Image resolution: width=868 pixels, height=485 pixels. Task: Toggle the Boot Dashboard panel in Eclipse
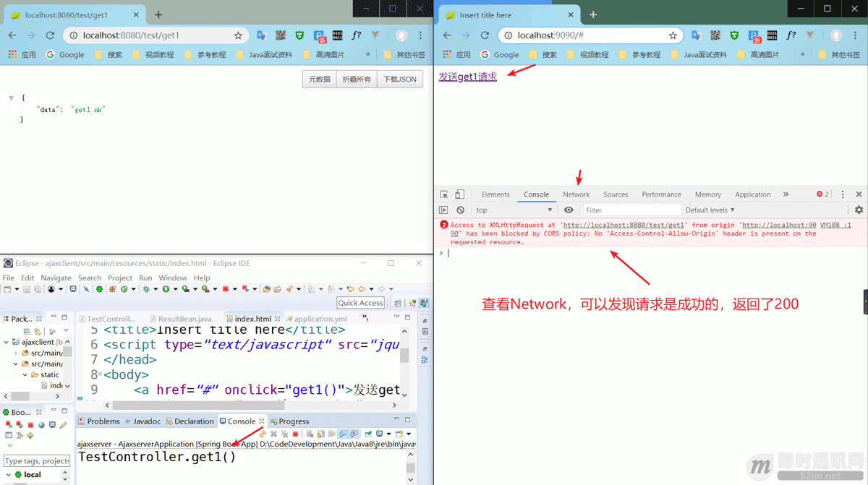tap(18, 411)
